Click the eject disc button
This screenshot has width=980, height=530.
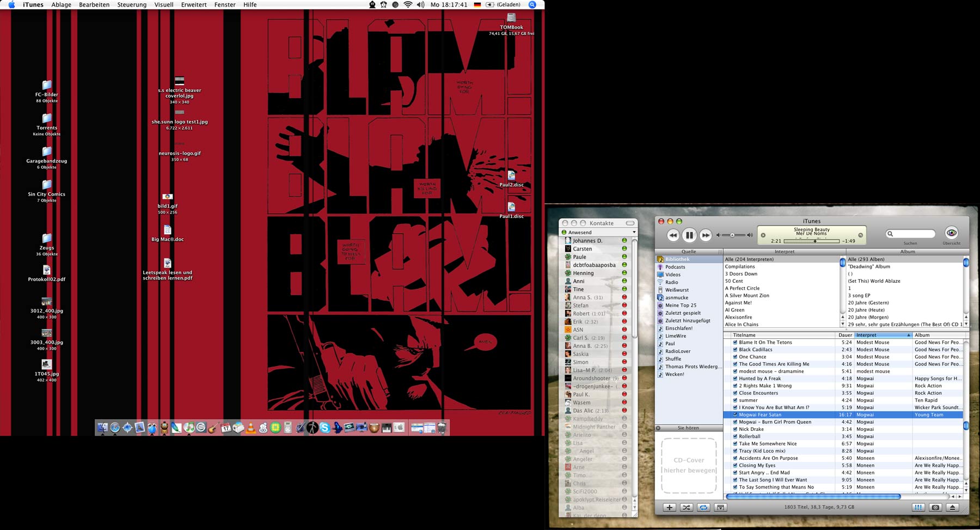point(952,507)
